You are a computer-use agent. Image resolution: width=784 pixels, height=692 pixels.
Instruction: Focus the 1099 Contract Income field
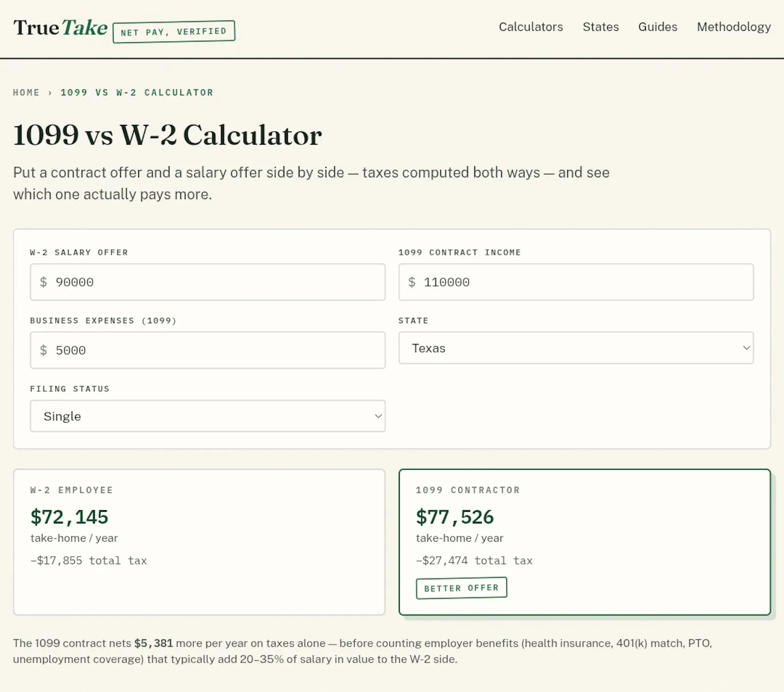click(x=576, y=282)
